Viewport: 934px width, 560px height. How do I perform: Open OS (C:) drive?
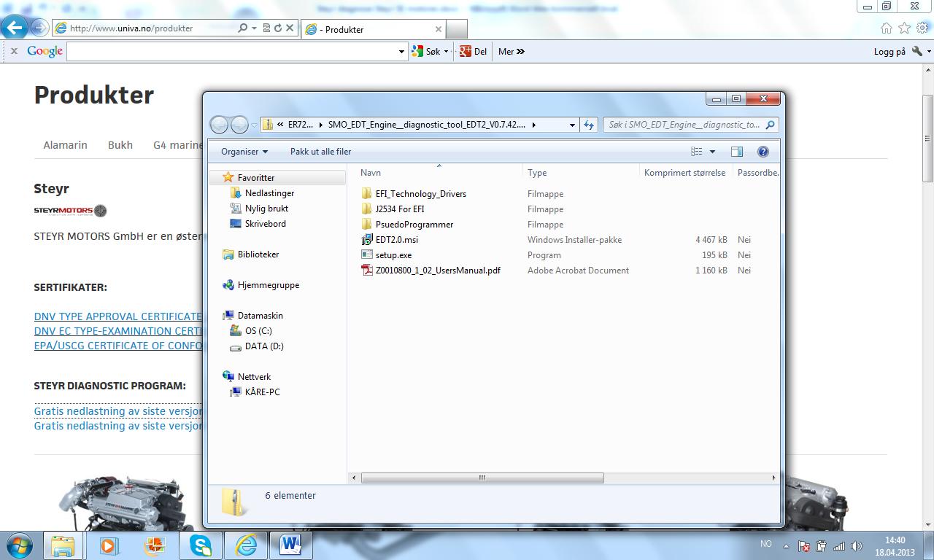(x=258, y=331)
